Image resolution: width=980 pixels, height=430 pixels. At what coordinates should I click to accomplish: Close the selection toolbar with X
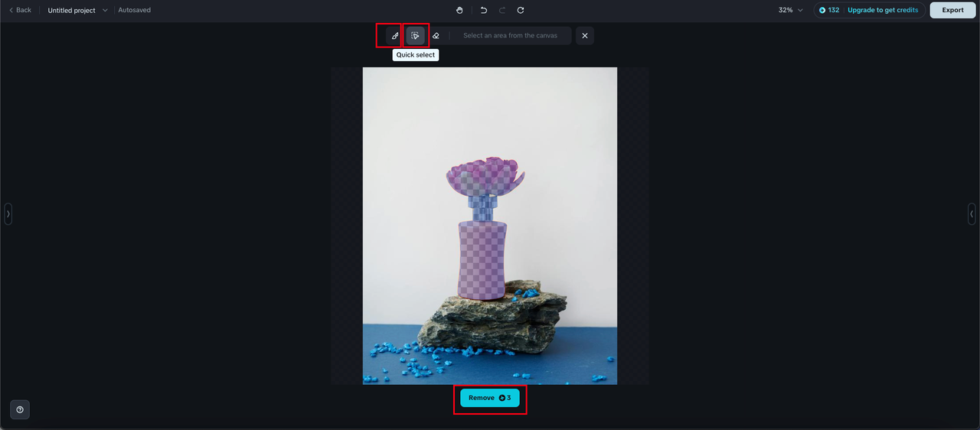[x=585, y=36]
